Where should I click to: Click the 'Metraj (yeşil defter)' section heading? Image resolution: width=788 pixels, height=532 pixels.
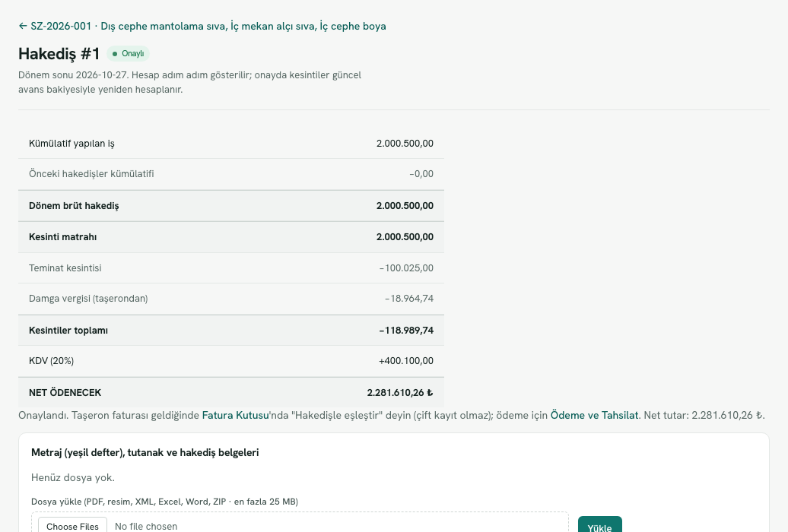[x=145, y=453]
